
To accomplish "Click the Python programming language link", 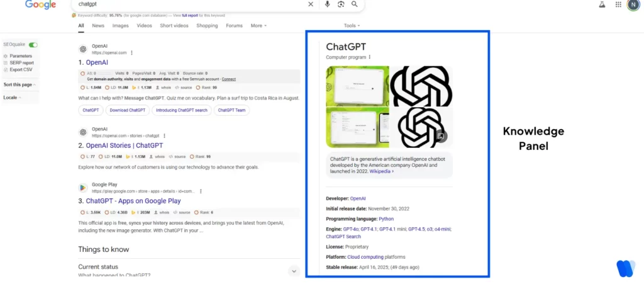I will point(386,219).
